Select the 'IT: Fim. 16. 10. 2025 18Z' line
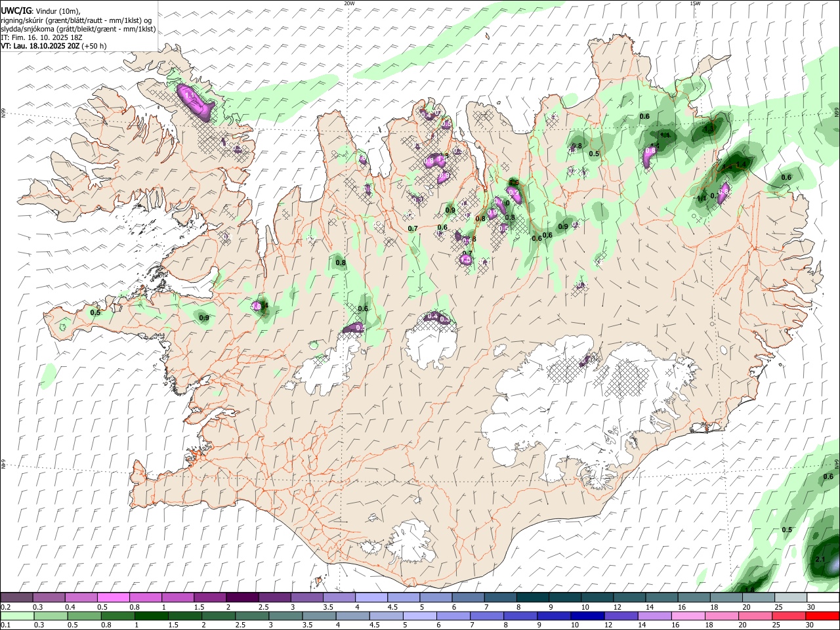 click(x=40, y=37)
